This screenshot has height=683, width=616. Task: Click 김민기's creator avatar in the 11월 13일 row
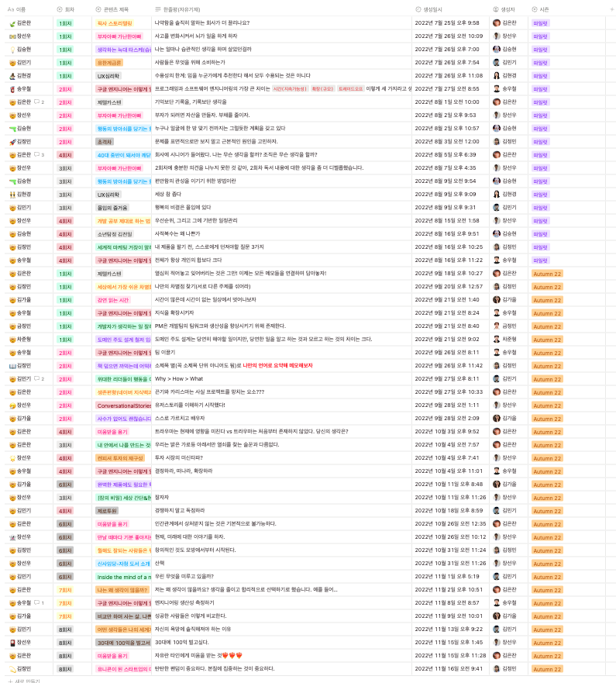pyautogui.click(x=496, y=629)
